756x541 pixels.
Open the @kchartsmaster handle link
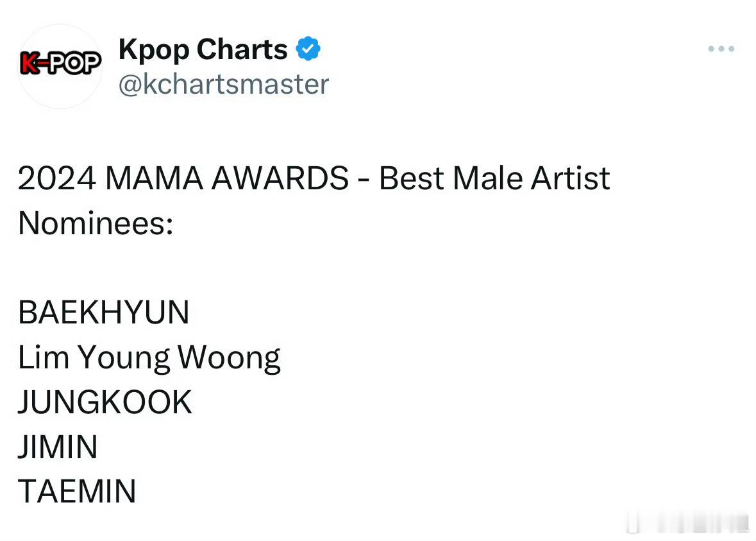coord(224,85)
